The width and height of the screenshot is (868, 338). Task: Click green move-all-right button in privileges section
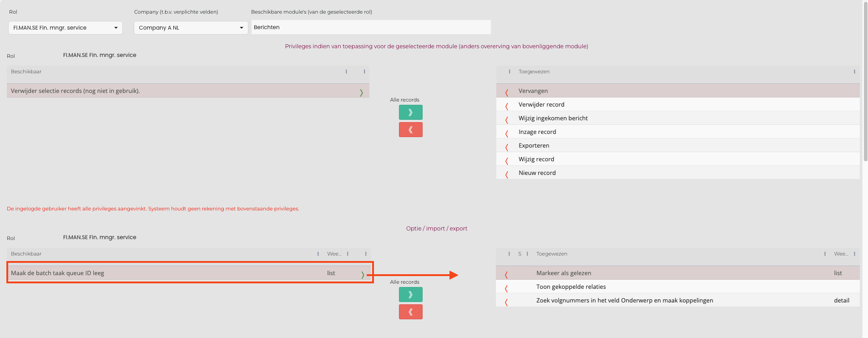(410, 112)
